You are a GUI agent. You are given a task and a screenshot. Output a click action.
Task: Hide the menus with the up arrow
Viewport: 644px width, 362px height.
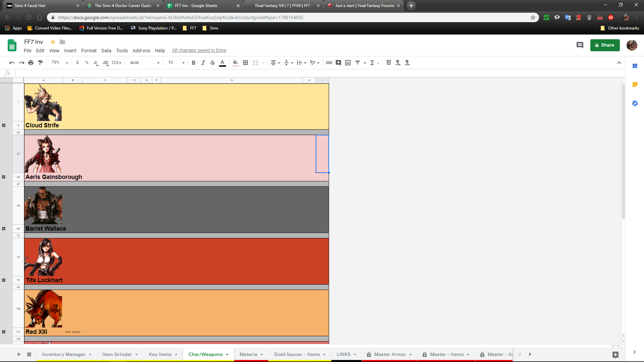619,63
